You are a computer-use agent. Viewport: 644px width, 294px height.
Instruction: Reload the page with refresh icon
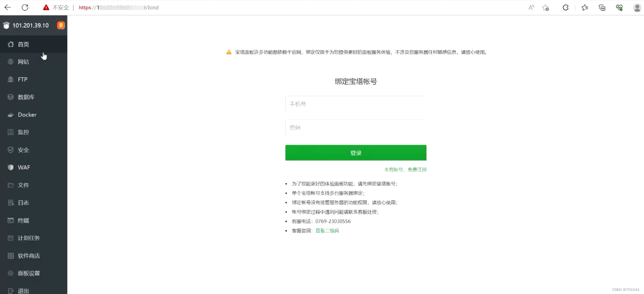pos(25,8)
